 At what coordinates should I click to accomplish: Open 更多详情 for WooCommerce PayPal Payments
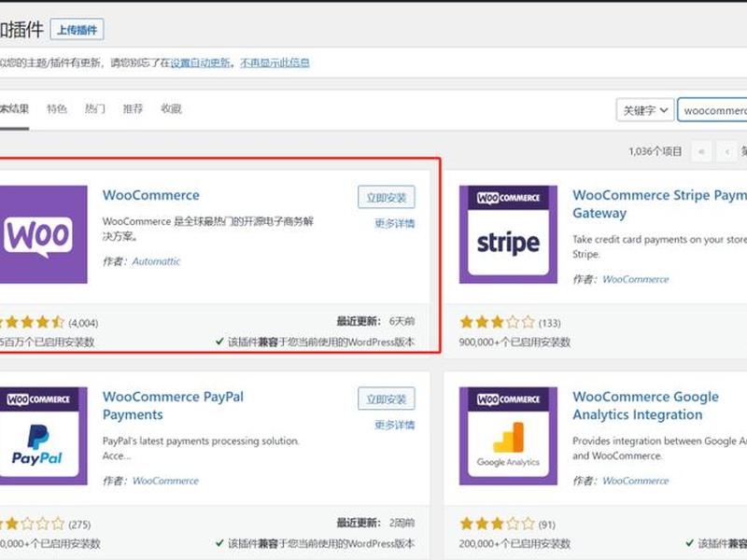394,425
